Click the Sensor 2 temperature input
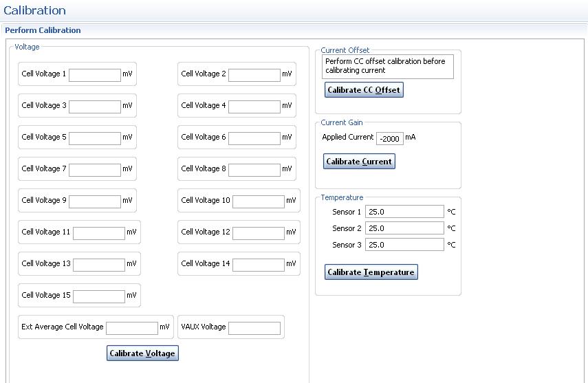 (404, 228)
